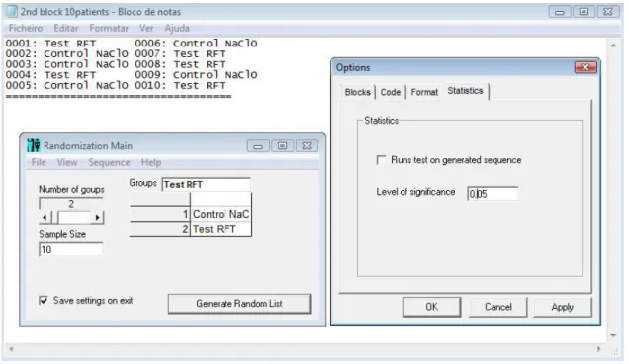The width and height of the screenshot is (629, 364).
Task: Open the Ajuda menu in Notepad
Action: coord(177,28)
